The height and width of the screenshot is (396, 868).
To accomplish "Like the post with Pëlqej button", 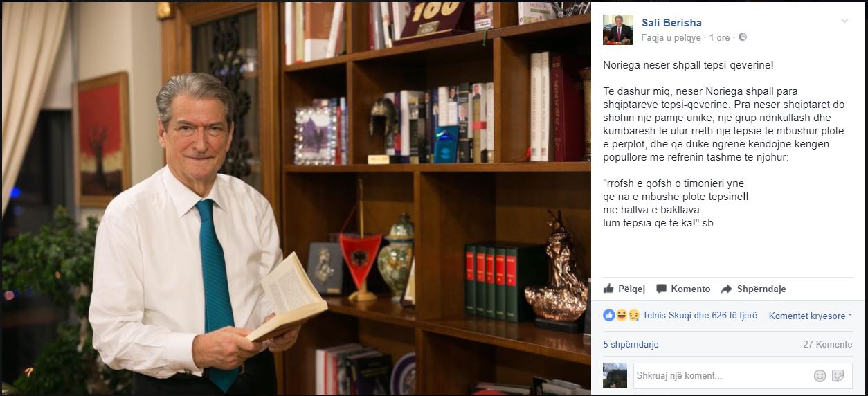I will [624, 289].
